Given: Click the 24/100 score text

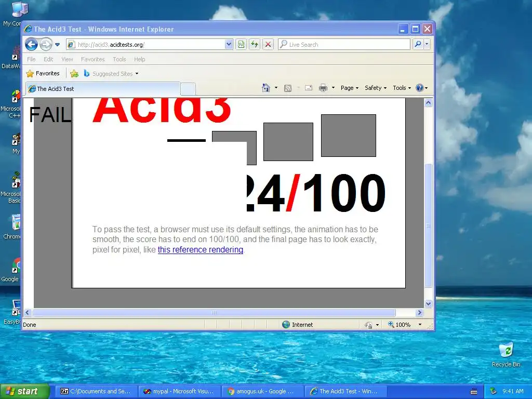Looking at the screenshot, I should (x=316, y=193).
